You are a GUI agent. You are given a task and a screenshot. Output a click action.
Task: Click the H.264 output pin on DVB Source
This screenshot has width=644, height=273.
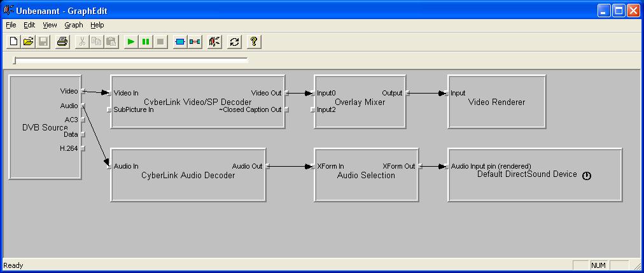click(83, 148)
